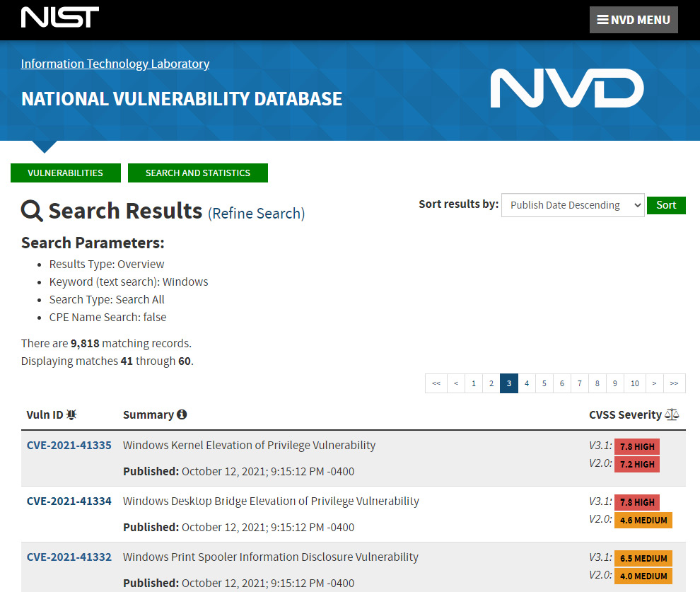Image resolution: width=700 pixels, height=592 pixels.
Task: Click the large NVD logo
Action: (x=567, y=88)
